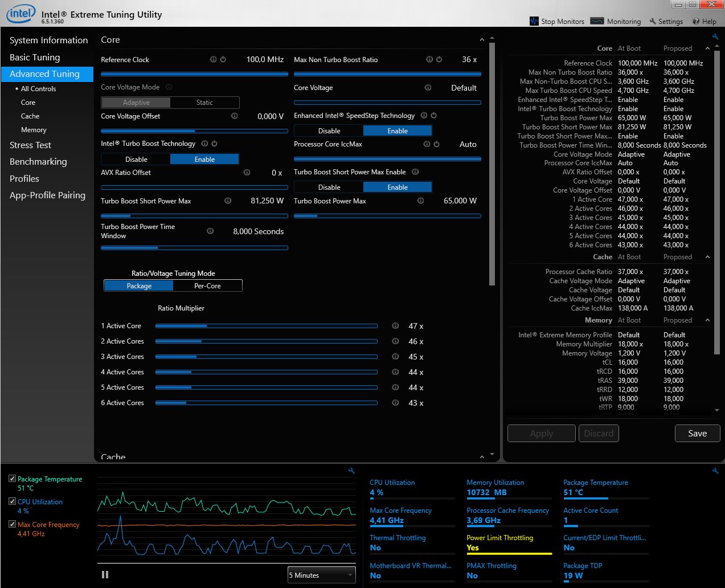The height and width of the screenshot is (588, 725).
Task: Open wrench settings icon above proposed settings panel
Action: point(715,36)
